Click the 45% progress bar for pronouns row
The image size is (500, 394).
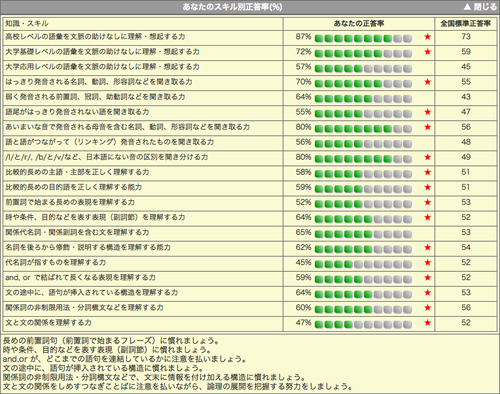(x=363, y=264)
